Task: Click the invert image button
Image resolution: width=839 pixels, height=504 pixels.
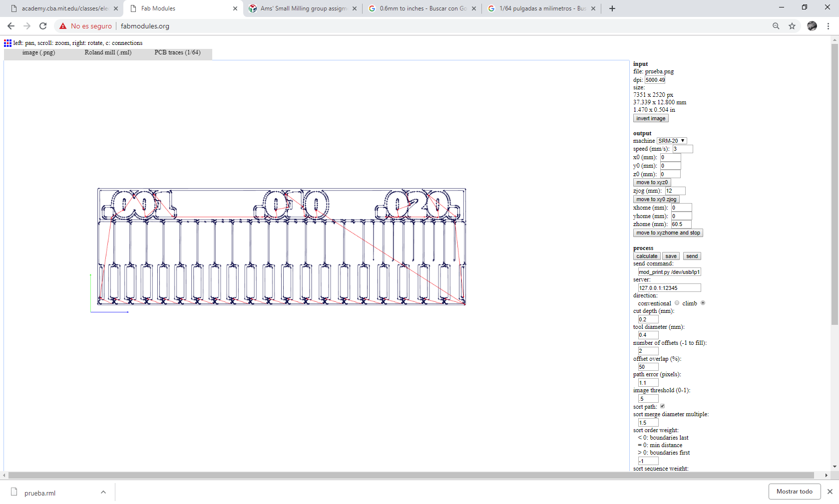Action: click(651, 118)
